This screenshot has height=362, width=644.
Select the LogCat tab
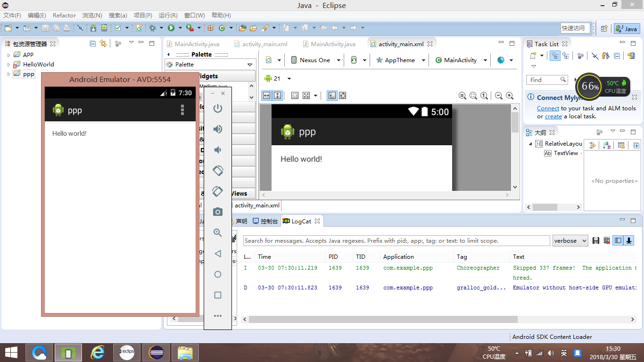[301, 221]
